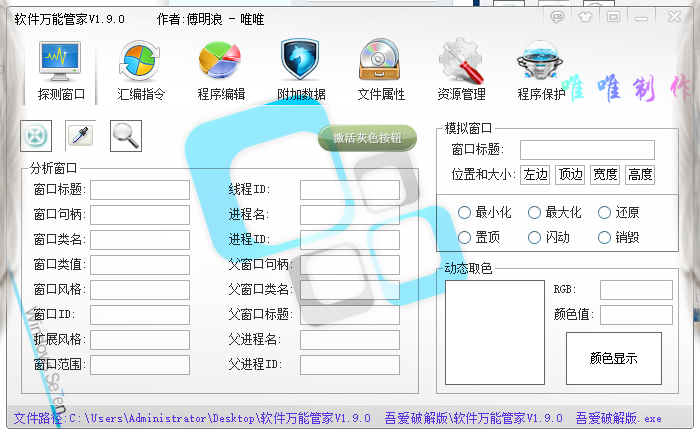Click the 分析窗口 窗口标题 field
The height and width of the screenshot is (435, 700).
pyautogui.click(x=140, y=190)
